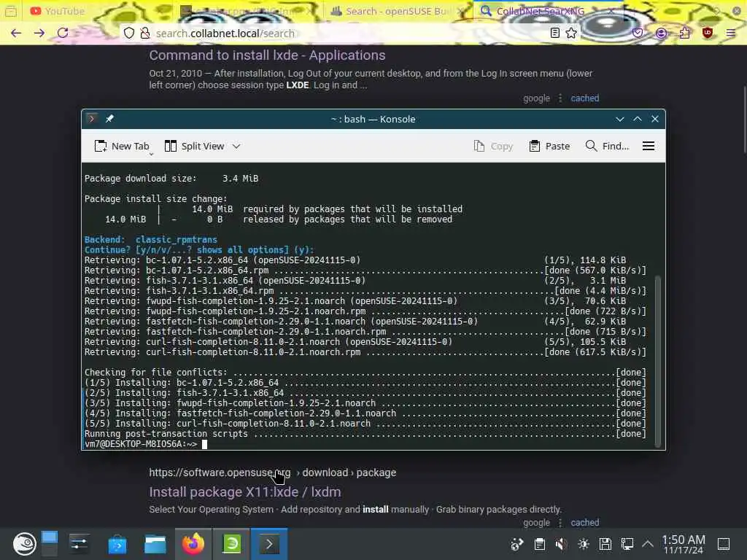This screenshot has width=747, height=560.
Task: Open cached link for the lxdm package result
Action: [x=584, y=522]
